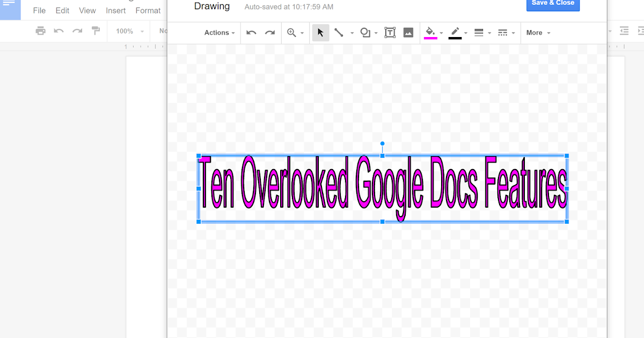Viewport: 644px width, 338px height.
Task: Click Redo in the Docs toolbar
Action: 77,31
